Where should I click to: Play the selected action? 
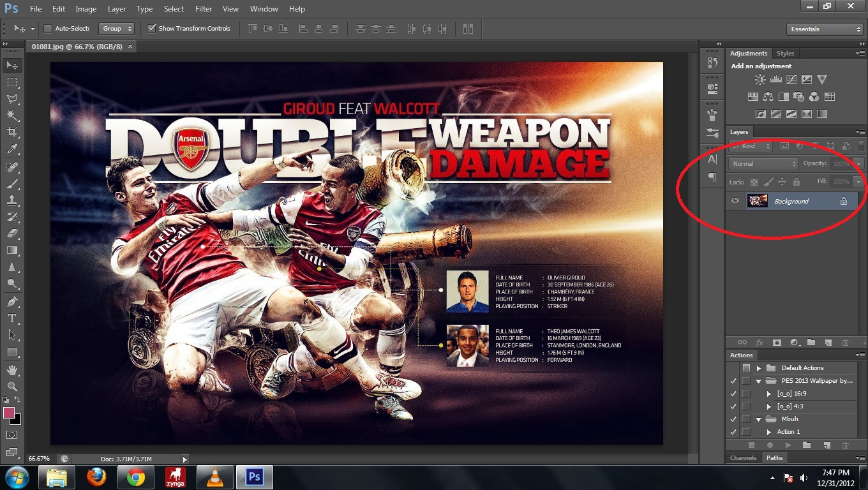tap(788, 445)
